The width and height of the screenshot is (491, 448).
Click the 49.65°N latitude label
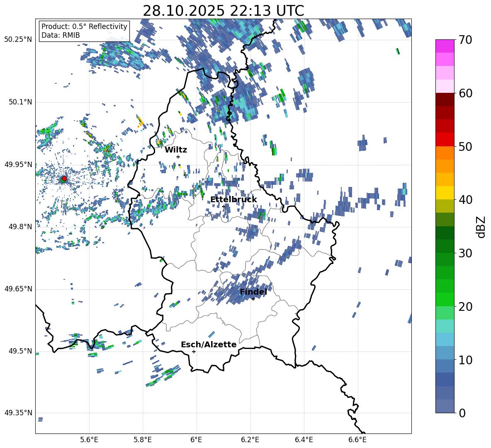(x=19, y=288)
